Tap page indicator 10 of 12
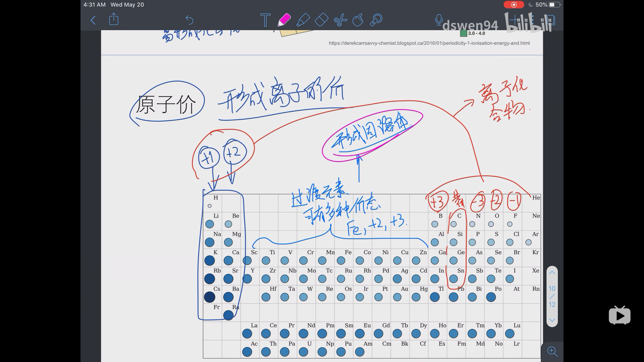This screenshot has height=362, width=644. coord(552,296)
